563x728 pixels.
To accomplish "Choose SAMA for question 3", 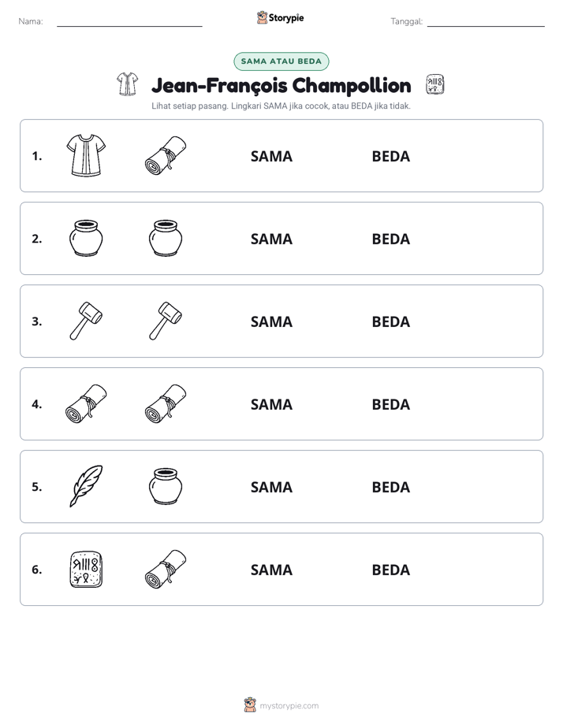I will tap(271, 321).
